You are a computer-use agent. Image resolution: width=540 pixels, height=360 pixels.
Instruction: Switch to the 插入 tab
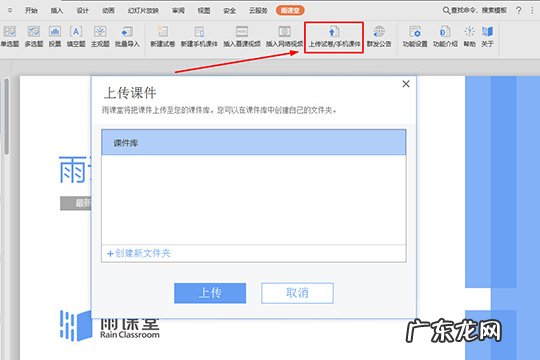(57, 11)
